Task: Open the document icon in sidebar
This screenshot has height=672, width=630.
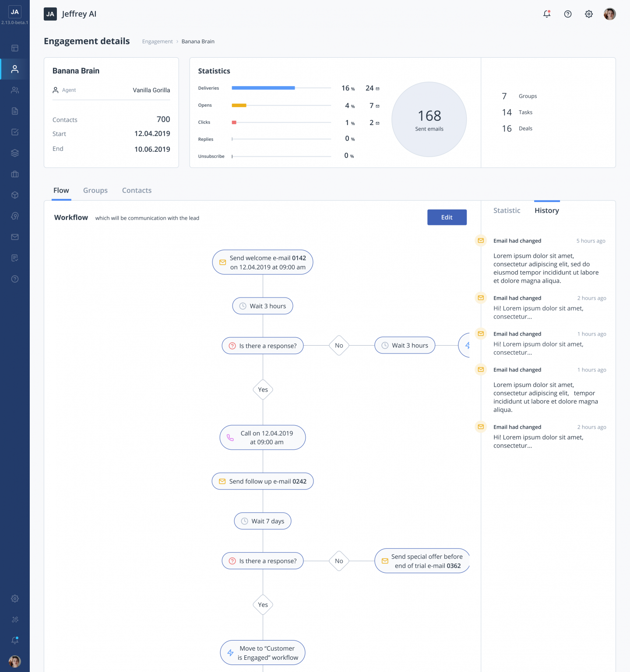Action: coord(15,111)
